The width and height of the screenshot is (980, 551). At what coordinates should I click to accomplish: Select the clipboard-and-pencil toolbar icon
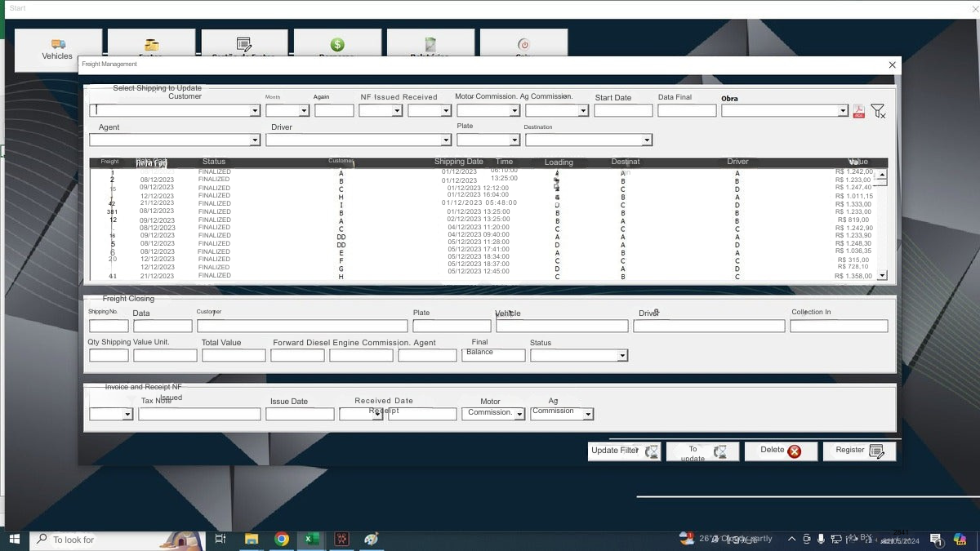[243, 45]
